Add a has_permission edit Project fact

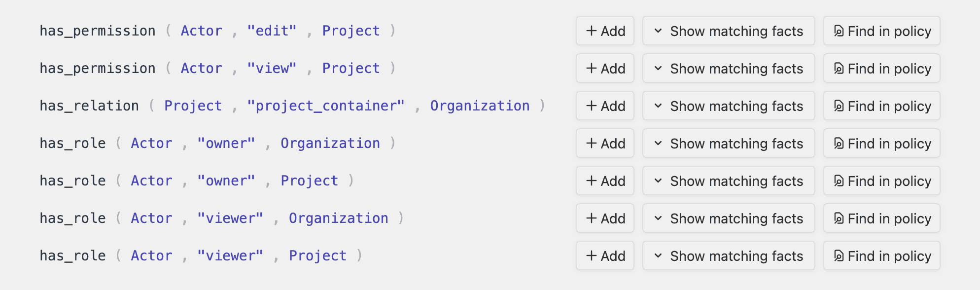click(605, 31)
